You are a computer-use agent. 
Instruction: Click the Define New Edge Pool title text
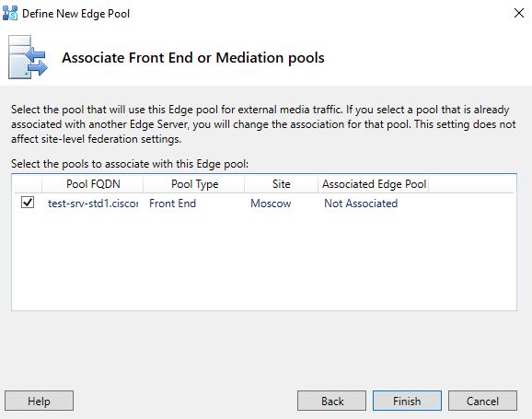tap(76, 14)
